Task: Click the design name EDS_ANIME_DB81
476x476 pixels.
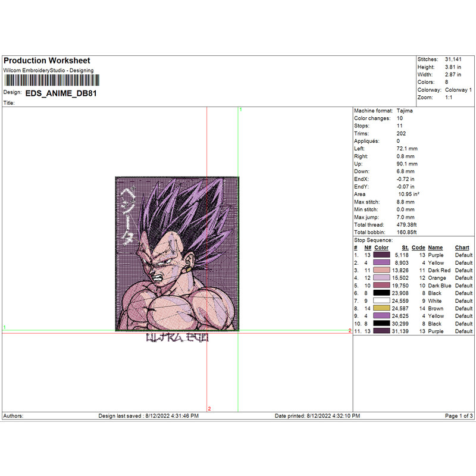Action: (62, 93)
